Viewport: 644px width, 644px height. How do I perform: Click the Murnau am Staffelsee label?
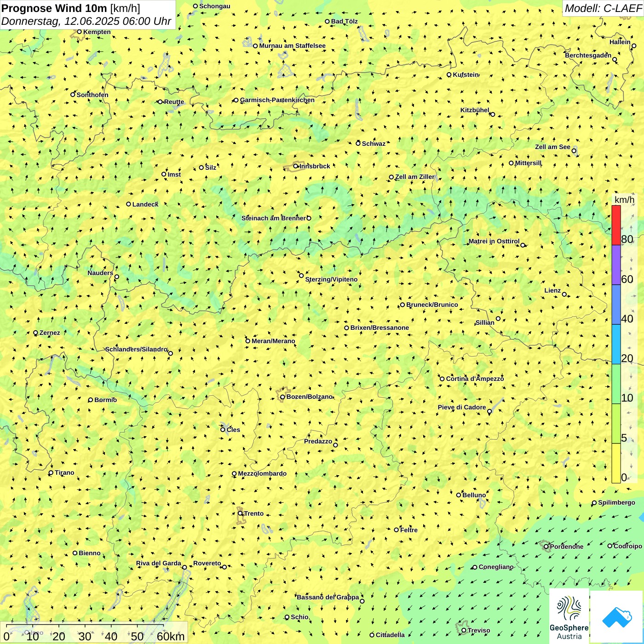(x=292, y=46)
